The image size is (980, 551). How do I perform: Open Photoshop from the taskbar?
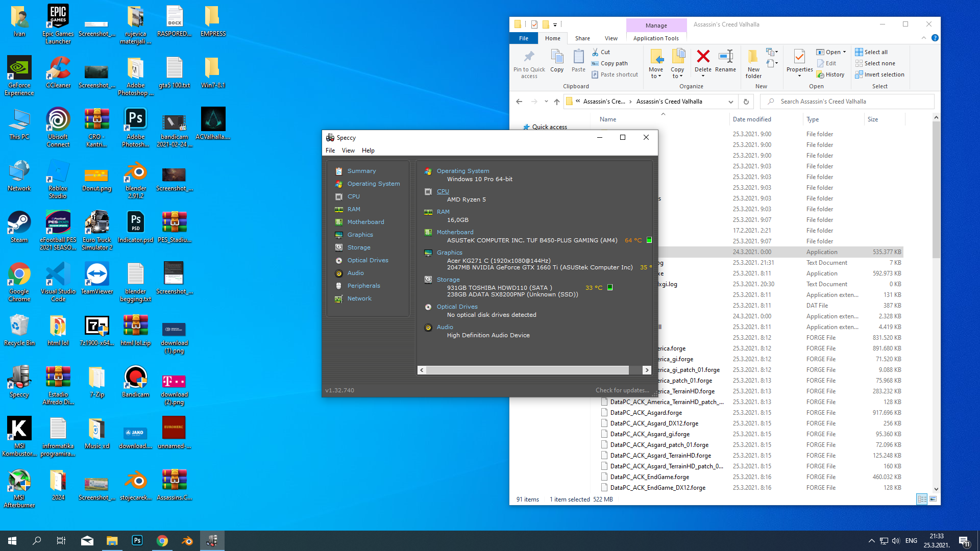point(137,541)
